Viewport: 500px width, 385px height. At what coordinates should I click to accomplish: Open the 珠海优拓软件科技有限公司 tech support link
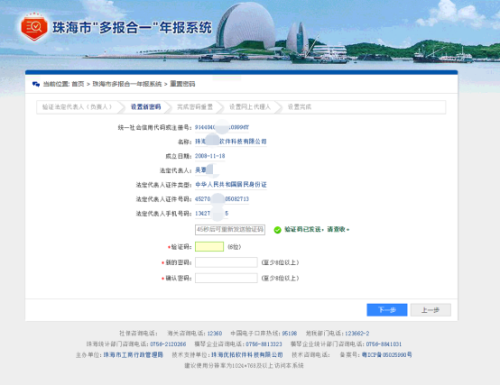[x=247, y=355]
